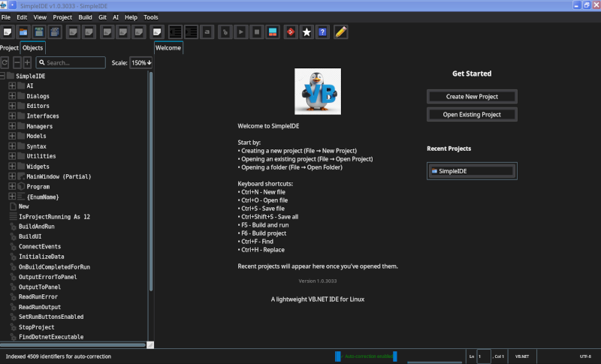Click the plus expand-all icon

[27, 62]
